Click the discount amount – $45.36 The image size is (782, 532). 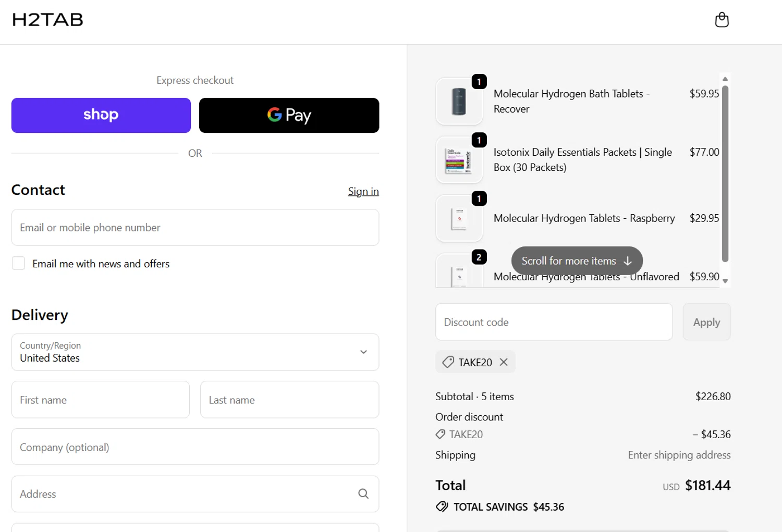point(712,435)
